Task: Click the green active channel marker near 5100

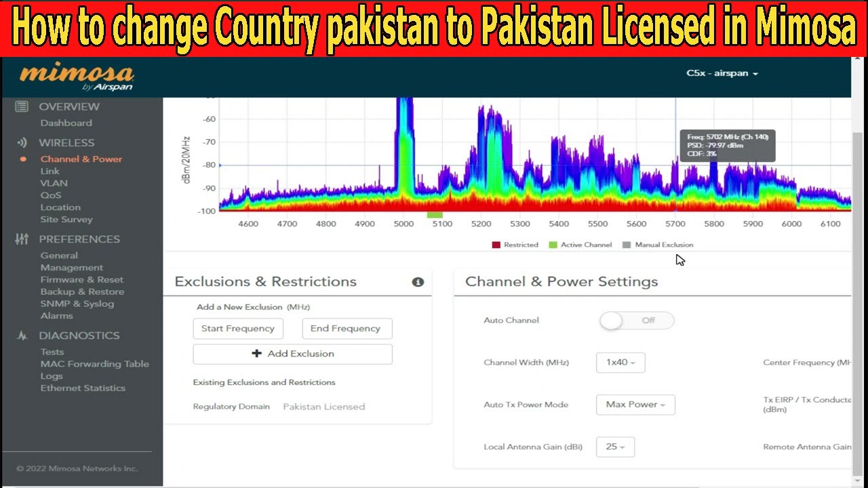Action: coord(435,215)
